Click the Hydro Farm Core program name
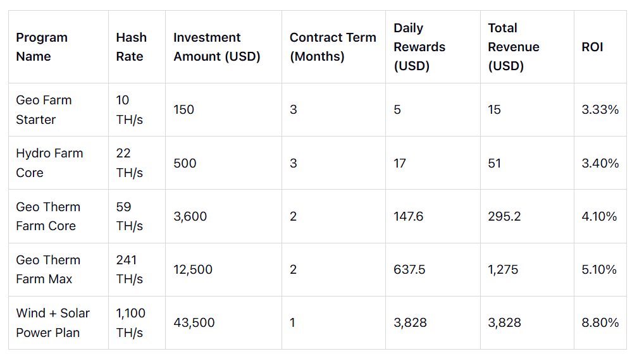 click(x=49, y=163)
